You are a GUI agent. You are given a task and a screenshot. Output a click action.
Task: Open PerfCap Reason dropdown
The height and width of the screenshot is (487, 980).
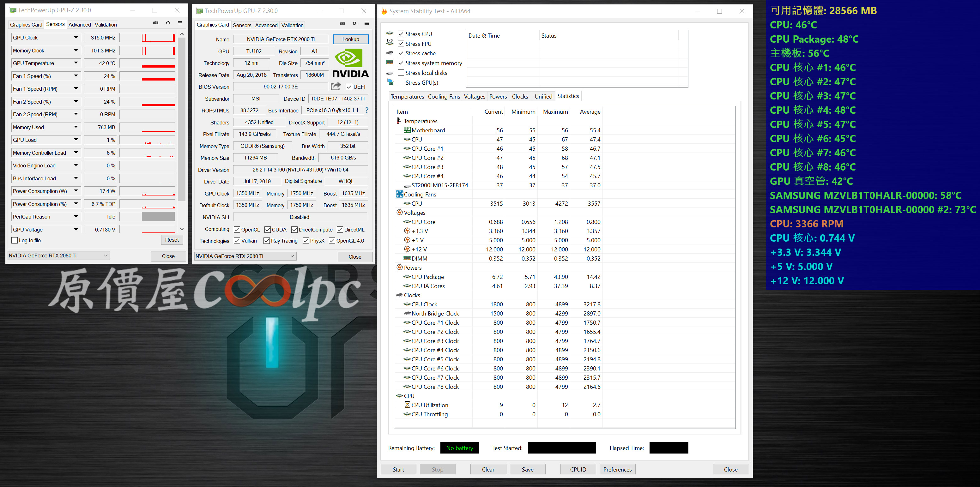(x=76, y=216)
